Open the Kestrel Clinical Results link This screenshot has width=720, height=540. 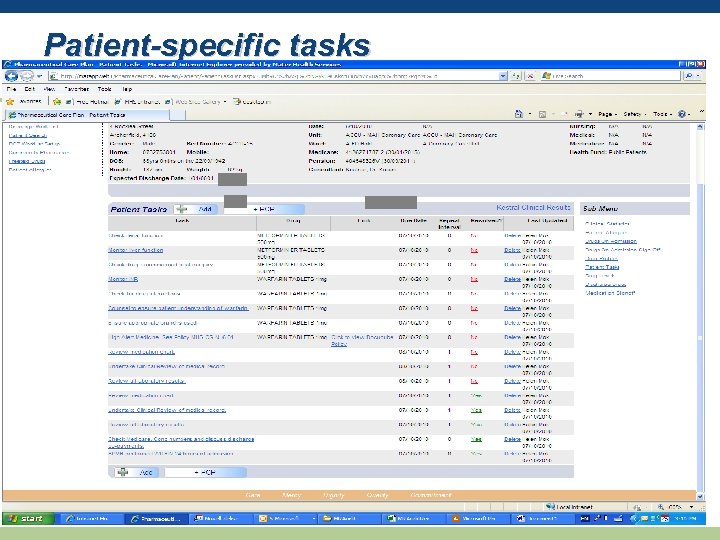pos(533,208)
